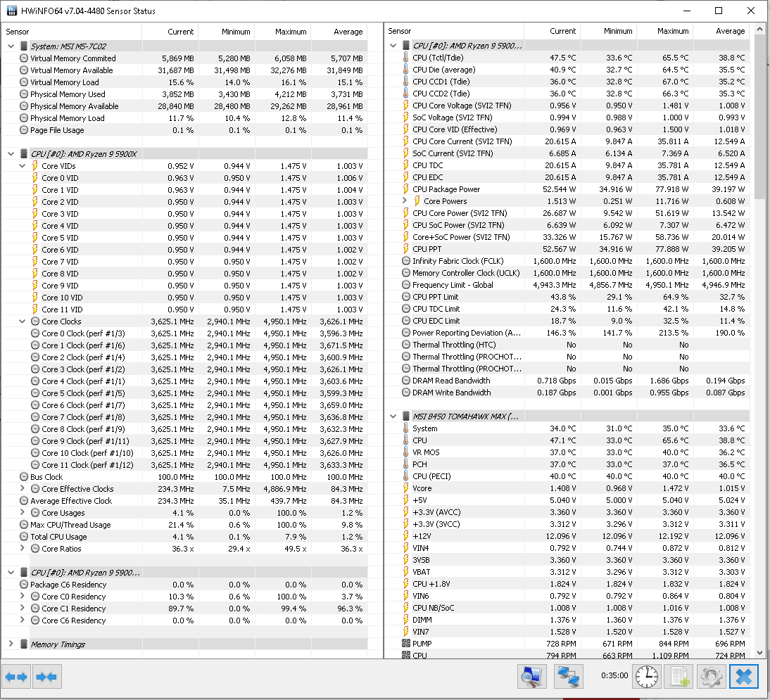This screenshot has width=770, height=700.
Task: Click lightning icon for CPU Core Voltage
Action: [x=405, y=106]
